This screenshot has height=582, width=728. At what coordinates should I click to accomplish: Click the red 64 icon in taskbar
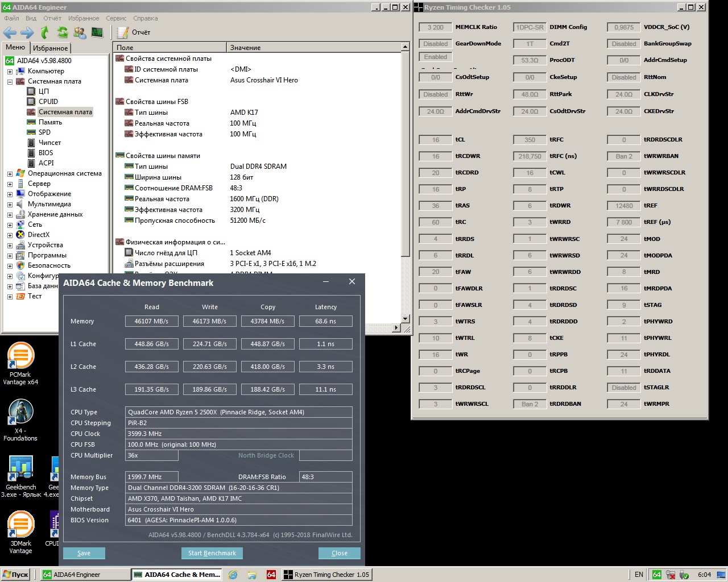(271, 575)
